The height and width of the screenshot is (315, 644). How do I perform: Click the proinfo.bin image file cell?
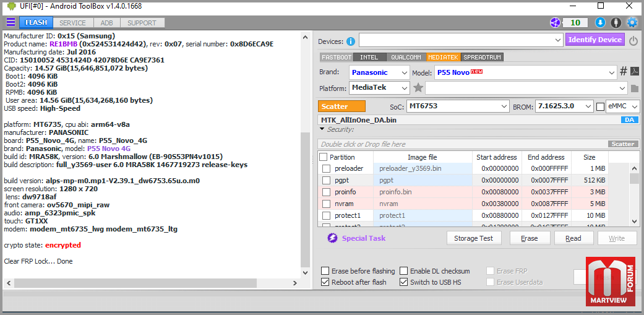point(422,192)
